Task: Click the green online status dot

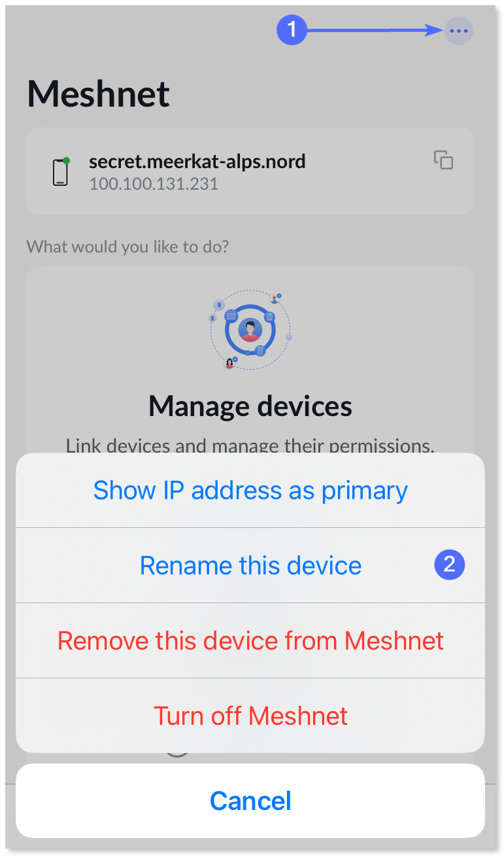Action: click(x=66, y=160)
